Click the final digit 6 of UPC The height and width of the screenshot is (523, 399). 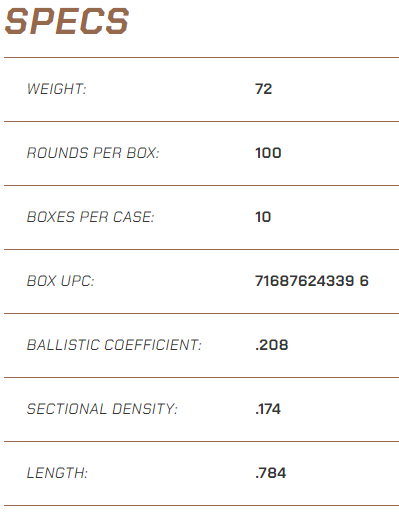pyautogui.click(x=364, y=281)
